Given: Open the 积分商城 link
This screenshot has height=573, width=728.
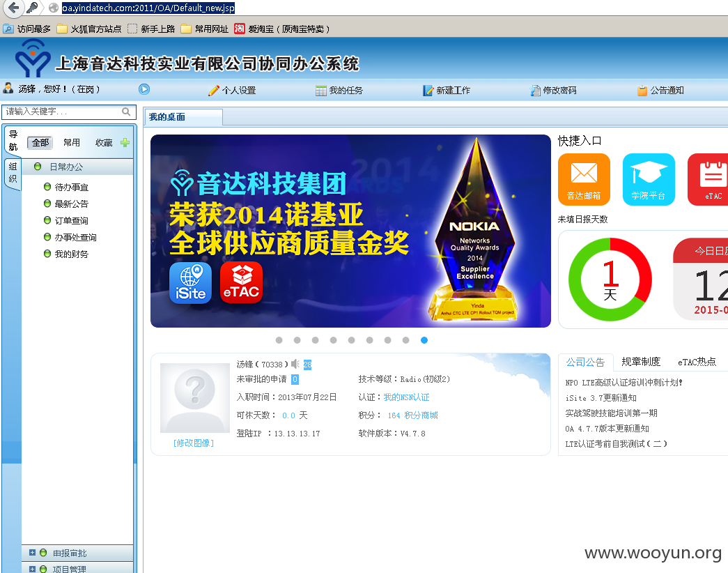Looking at the screenshot, I should point(421,415).
